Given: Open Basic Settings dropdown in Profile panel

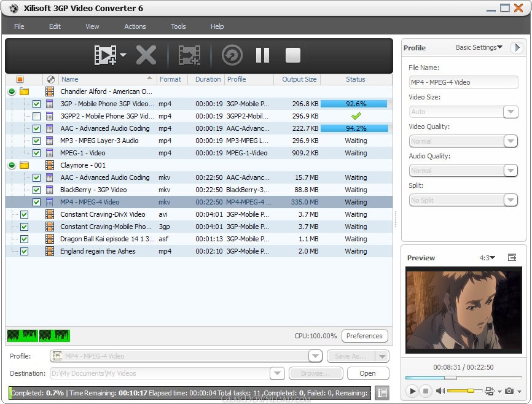Looking at the screenshot, I should click(x=479, y=47).
